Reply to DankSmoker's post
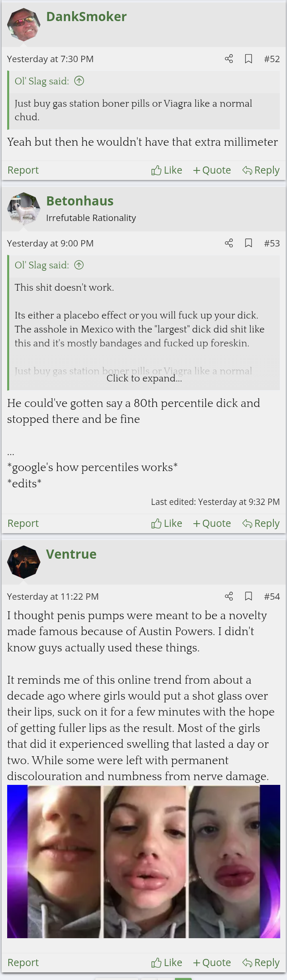287x980 pixels. 261,170
